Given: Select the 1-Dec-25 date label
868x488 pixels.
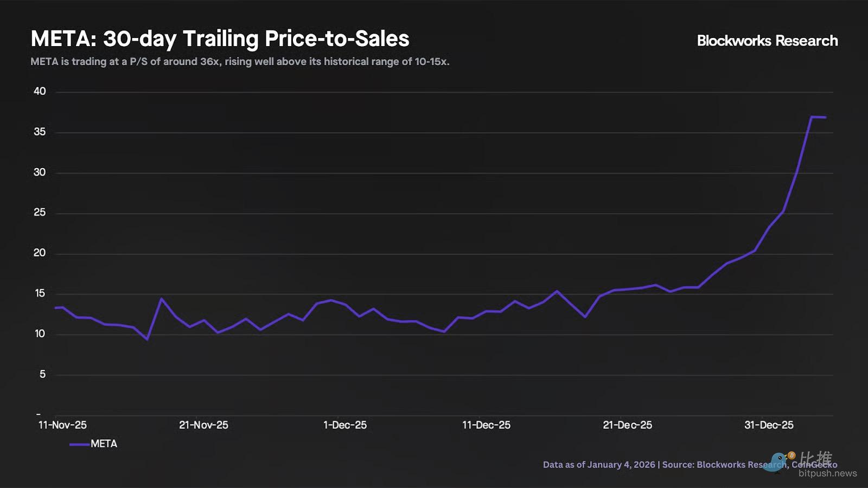Looking at the screenshot, I should click(x=345, y=425).
